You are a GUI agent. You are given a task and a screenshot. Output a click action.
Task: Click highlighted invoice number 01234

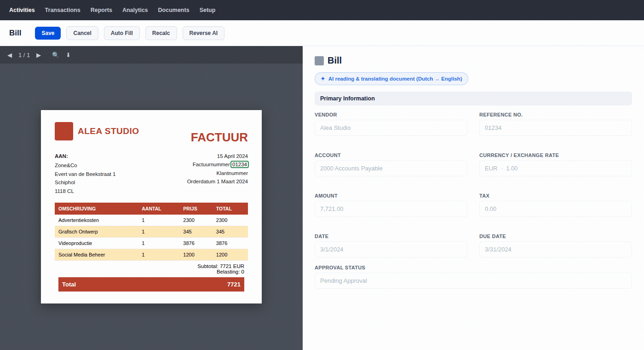[x=240, y=164]
